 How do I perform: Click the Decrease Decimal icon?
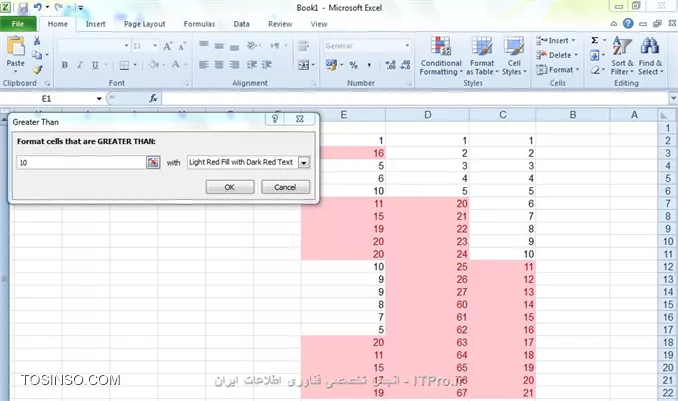405,65
